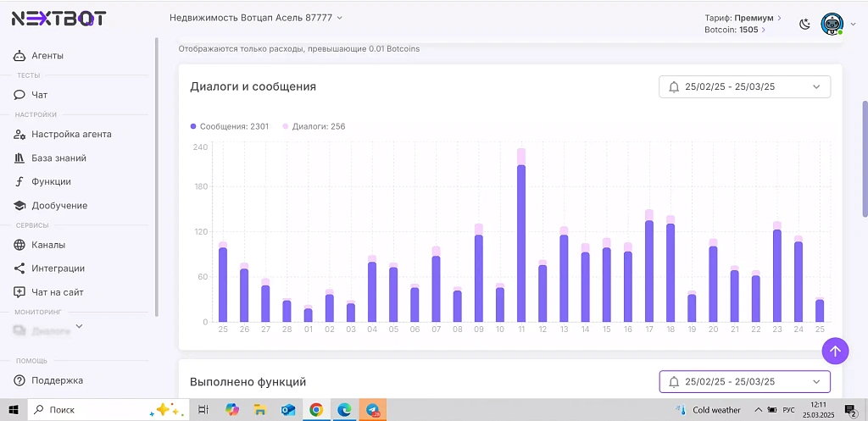Click the Выполнено функций heading
This screenshot has height=421, width=868.
[248, 382]
